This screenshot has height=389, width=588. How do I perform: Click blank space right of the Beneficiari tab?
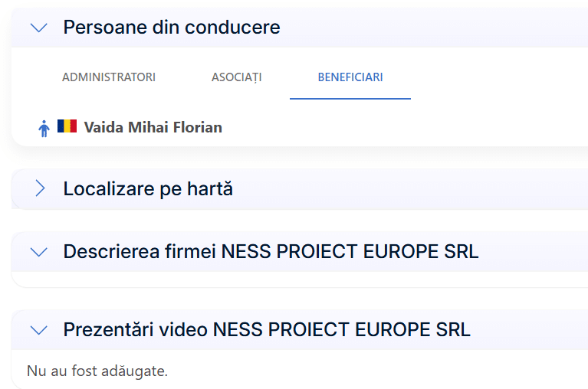(x=498, y=77)
